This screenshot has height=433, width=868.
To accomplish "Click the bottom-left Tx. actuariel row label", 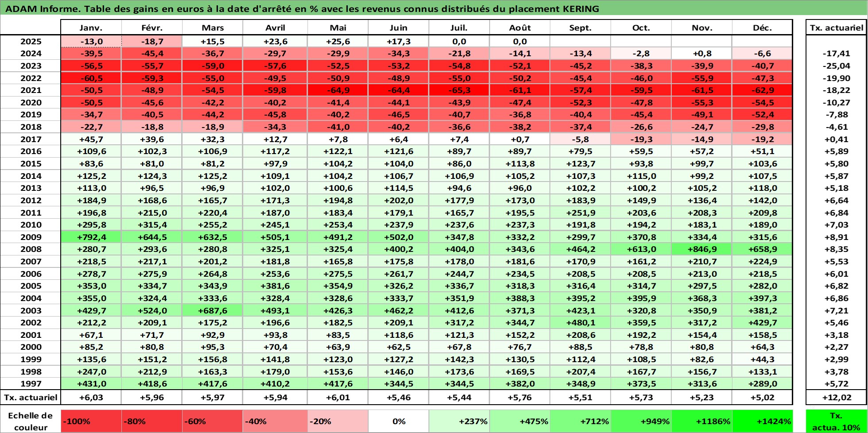I will tap(31, 397).
